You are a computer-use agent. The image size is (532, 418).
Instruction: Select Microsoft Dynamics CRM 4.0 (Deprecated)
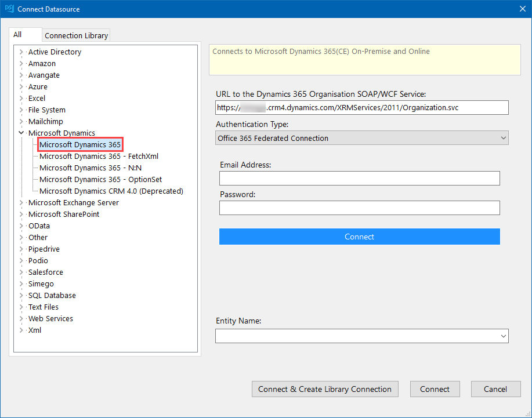click(x=111, y=191)
